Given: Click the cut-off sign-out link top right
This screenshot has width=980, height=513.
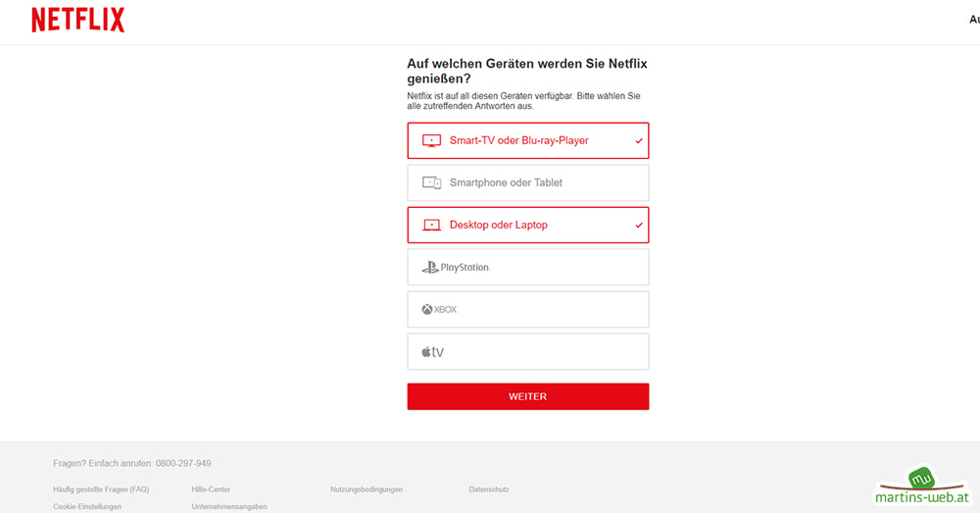Looking at the screenshot, I should tap(974, 20).
